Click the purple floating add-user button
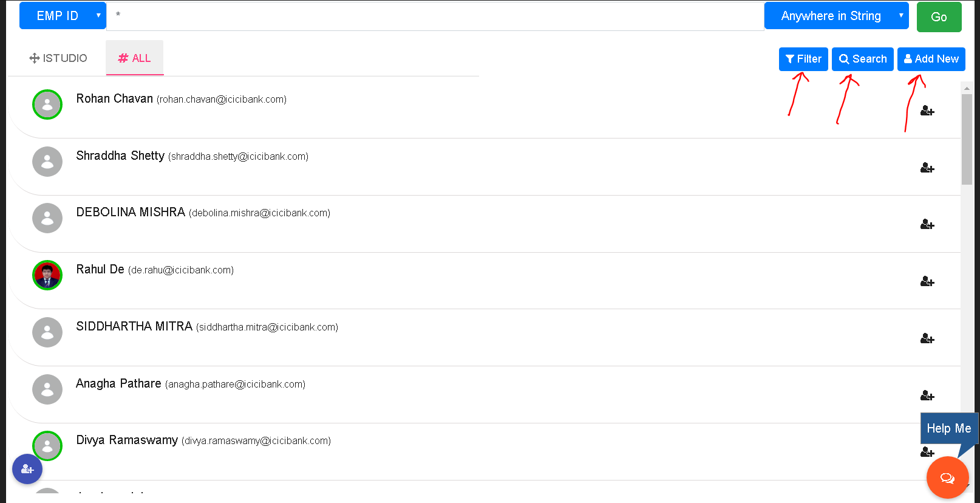Viewport: 980px width, 503px height. coord(27,469)
